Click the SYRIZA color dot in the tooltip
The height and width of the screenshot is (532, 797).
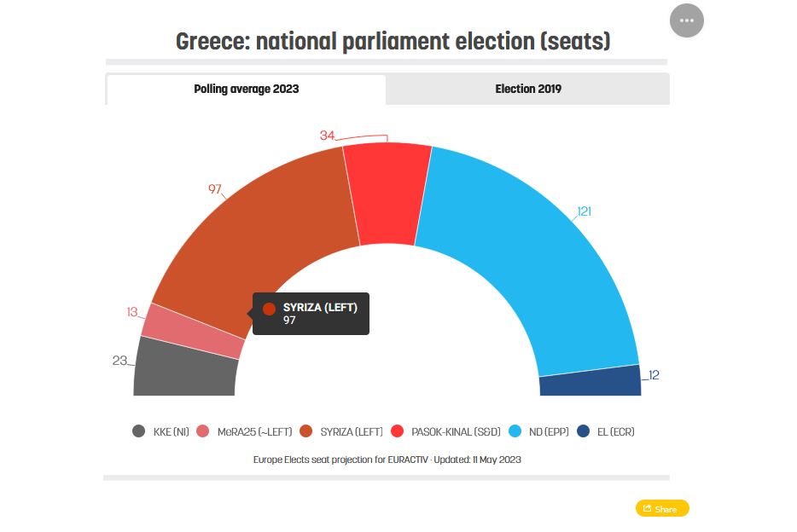pos(270,309)
